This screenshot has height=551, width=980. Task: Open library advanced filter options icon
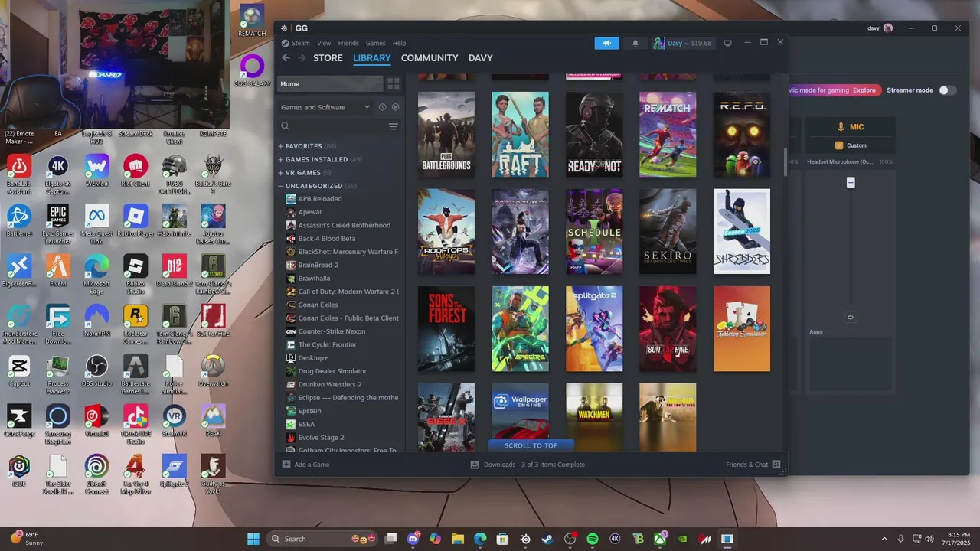coord(394,126)
